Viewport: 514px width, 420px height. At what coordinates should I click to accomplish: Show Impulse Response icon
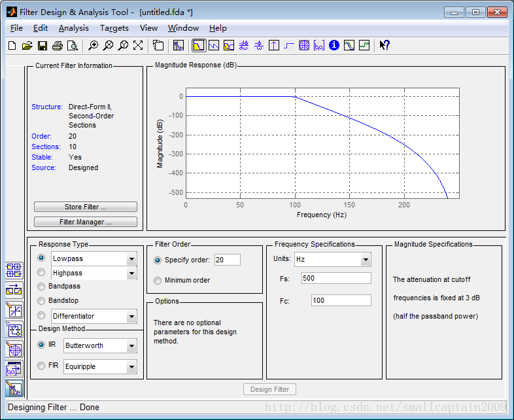(x=274, y=45)
